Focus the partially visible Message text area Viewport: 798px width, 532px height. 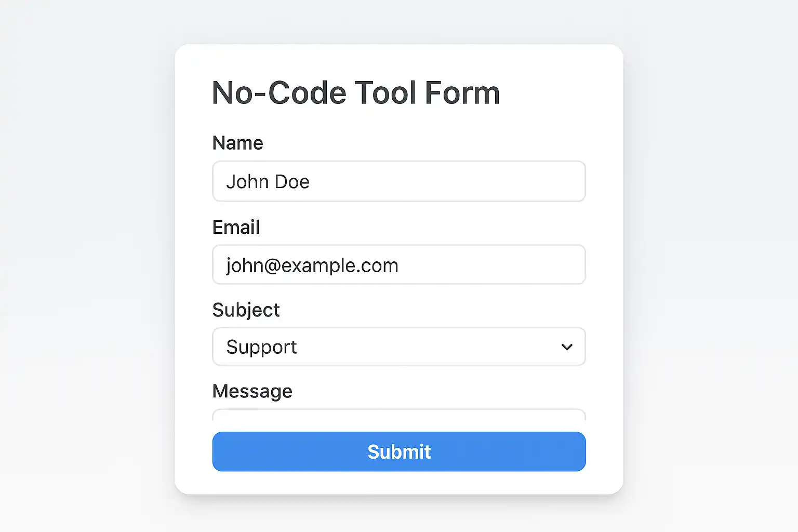click(398, 415)
